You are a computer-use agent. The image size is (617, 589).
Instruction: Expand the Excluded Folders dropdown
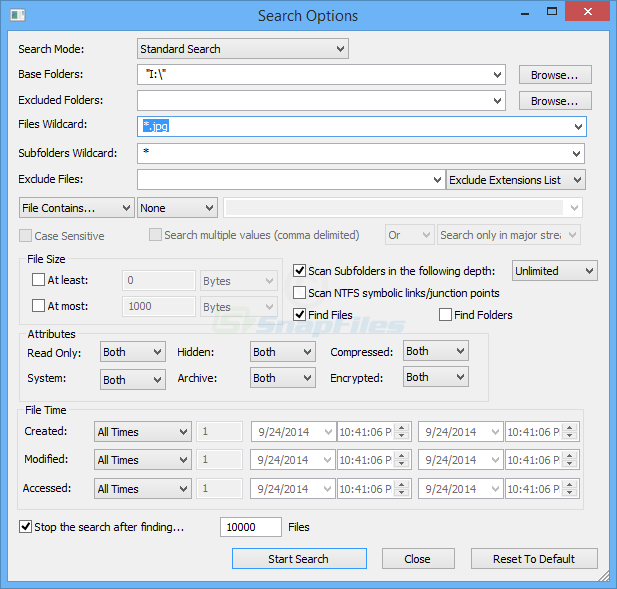point(497,101)
